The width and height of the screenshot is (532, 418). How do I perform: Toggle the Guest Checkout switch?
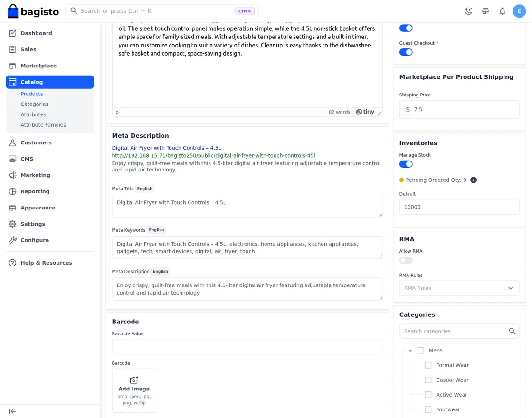click(406, 52)
